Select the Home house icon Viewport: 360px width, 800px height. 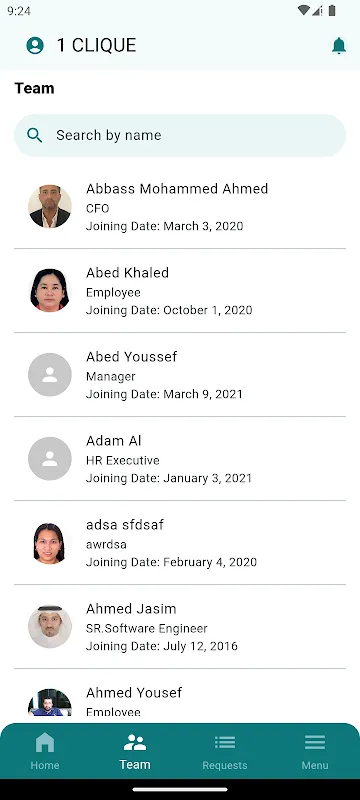(x=45, y=742)
